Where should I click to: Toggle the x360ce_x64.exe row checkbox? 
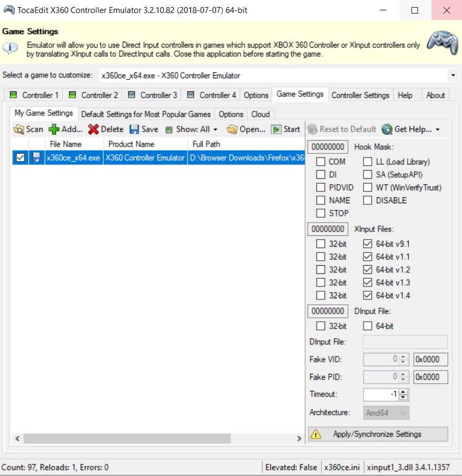[x=20, y=158]
